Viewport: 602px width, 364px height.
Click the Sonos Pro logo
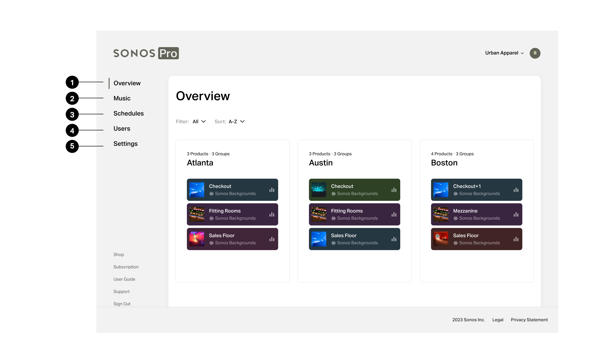click(146, 53)
